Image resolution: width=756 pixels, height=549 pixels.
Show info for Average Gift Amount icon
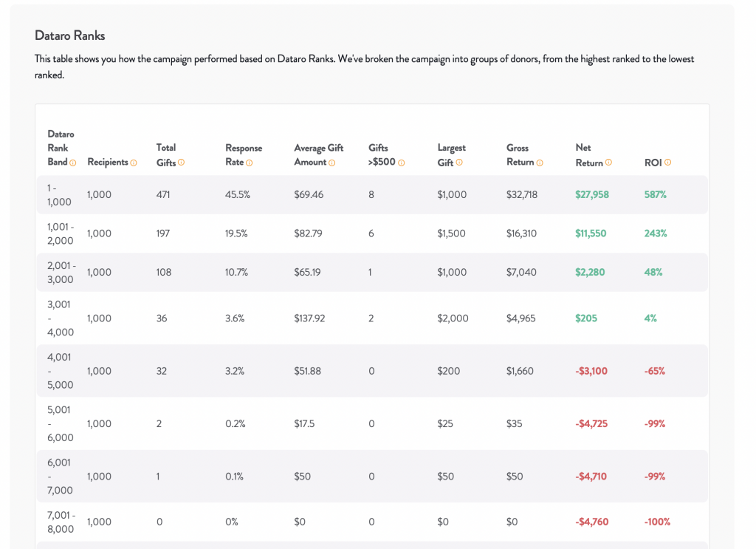pyautogui.click(x=331, y=163)
